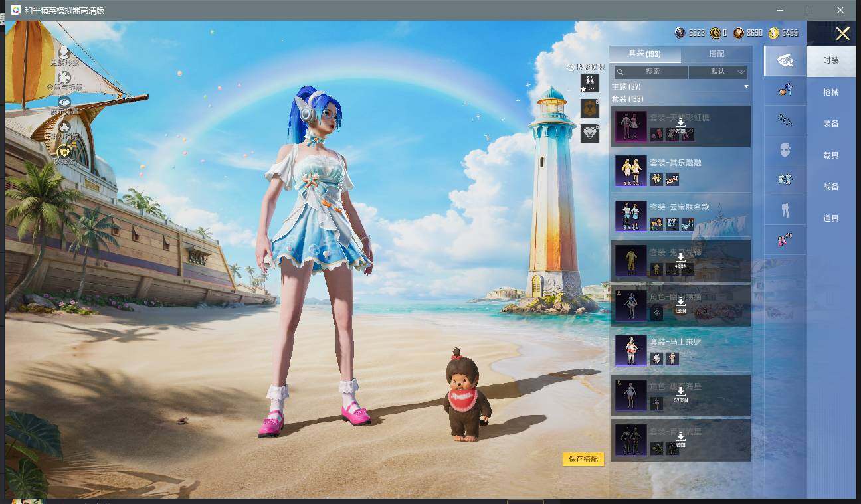861x504 pixels.
Task: Click the yellow currency icon showing 5455
Action: [x=774, y=33]
